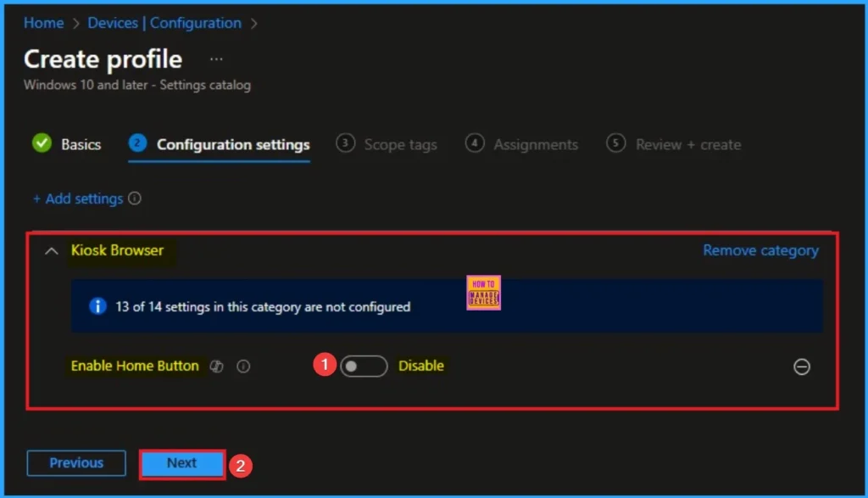Toggle the Enable Home Button switch

point(364,367)
